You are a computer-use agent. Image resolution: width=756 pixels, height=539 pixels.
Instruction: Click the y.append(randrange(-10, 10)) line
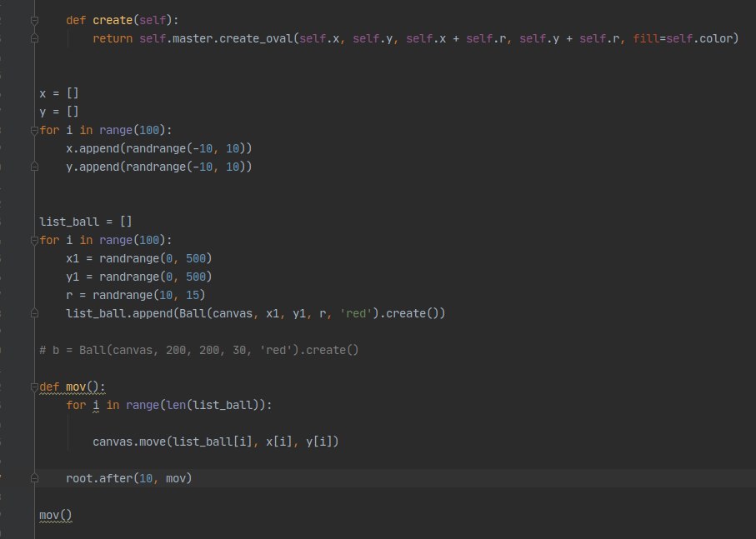click(158, 167)
